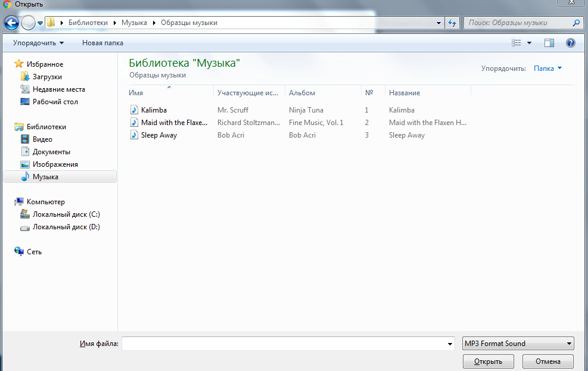Sort by Участвующие ис... column header
This screenshot has height=371, width=588.
pyautogui.click(x=249, y=92)
